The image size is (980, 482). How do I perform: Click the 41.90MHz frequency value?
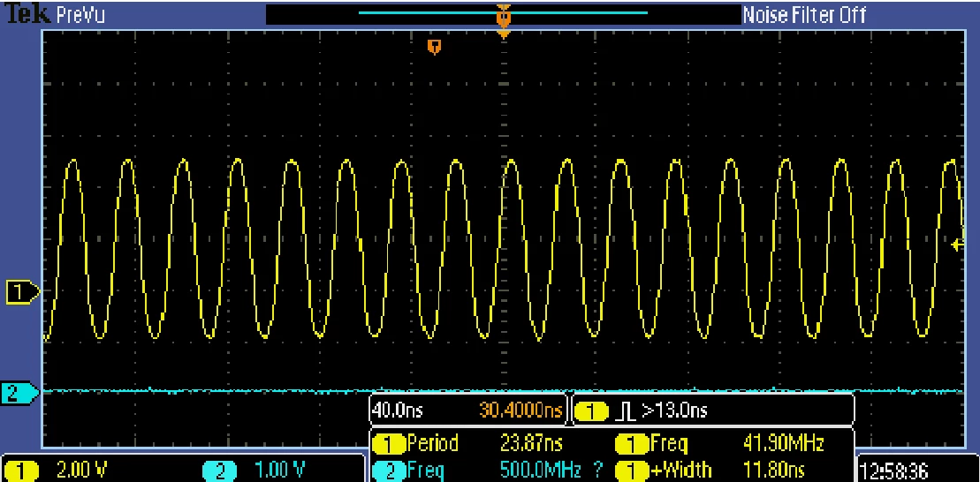coord(784,444)
